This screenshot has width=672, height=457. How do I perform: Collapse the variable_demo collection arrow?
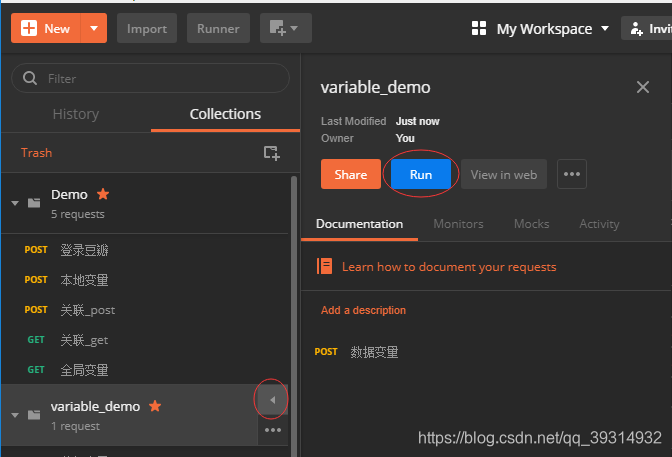(x=15, y=415)
